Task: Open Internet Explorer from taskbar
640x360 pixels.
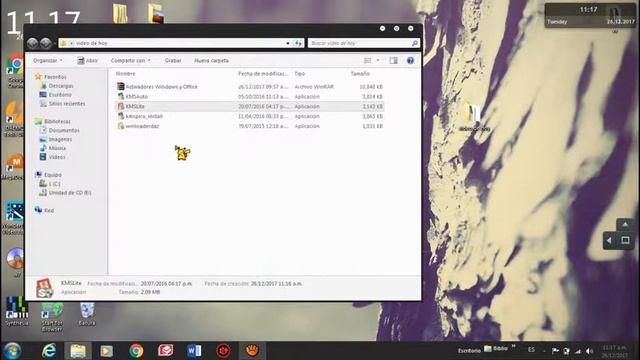Action: [x=49, y=351]
